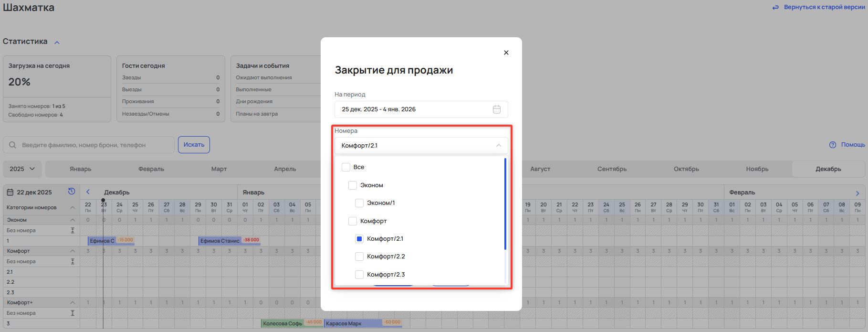Check the Все checkbox
Viewport: 868px width, 332px height.
346,167
